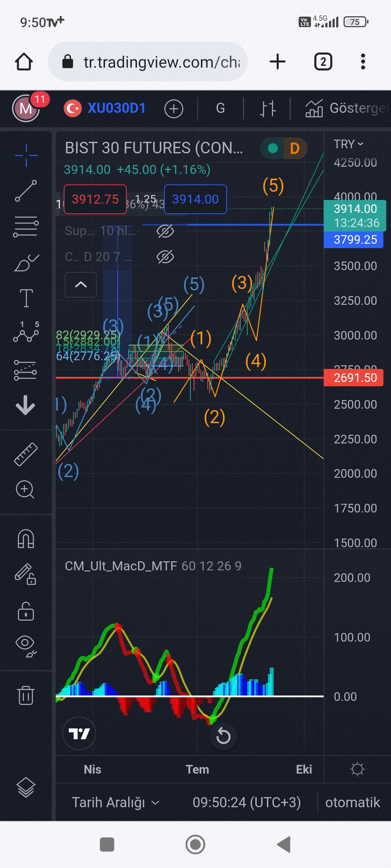Open the browser three-dot menu
The width and height of the screenshot is (391, 868).
tap(363, 62)
